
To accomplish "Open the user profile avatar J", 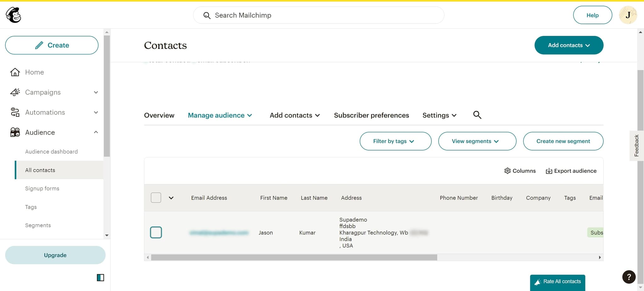I will pos(628,15).
